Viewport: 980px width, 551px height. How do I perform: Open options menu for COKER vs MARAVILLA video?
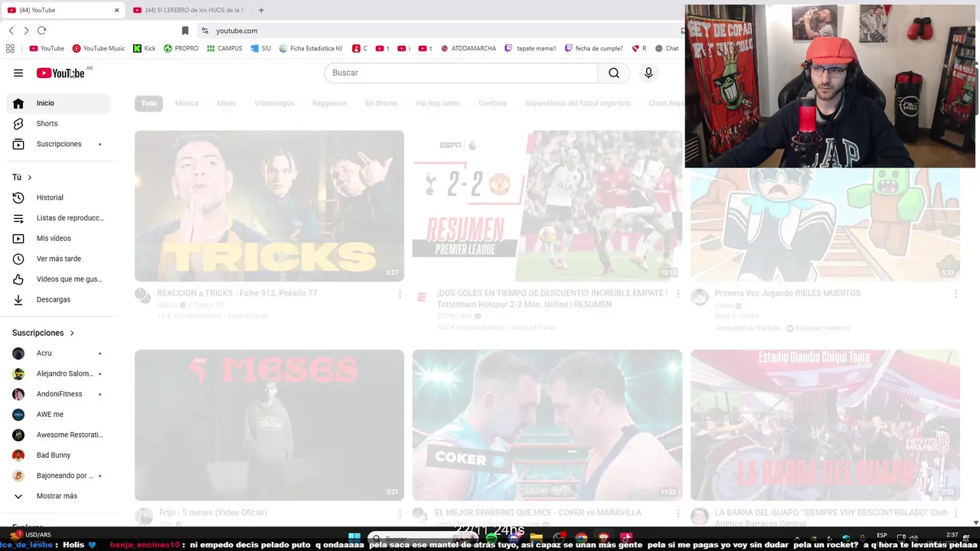[x=678, y=514]
